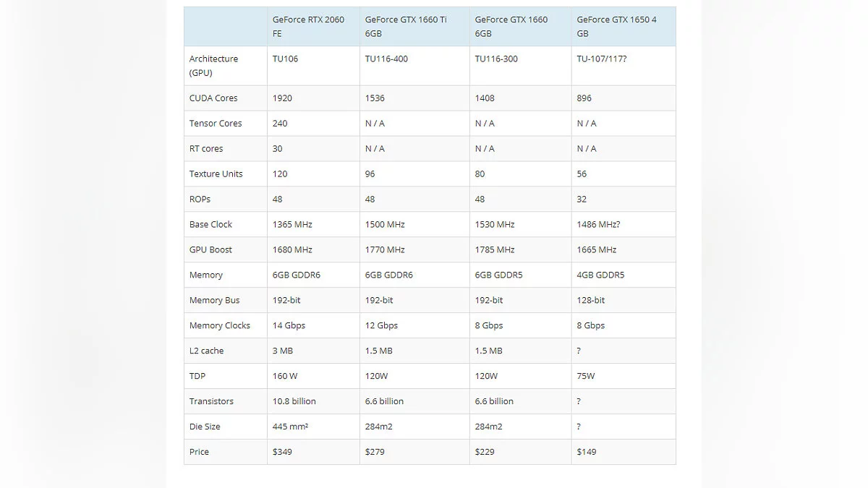
Task: Select the 4GB GDDR5 memory cell
Action: pyautogui.click(x=600, y=275)
